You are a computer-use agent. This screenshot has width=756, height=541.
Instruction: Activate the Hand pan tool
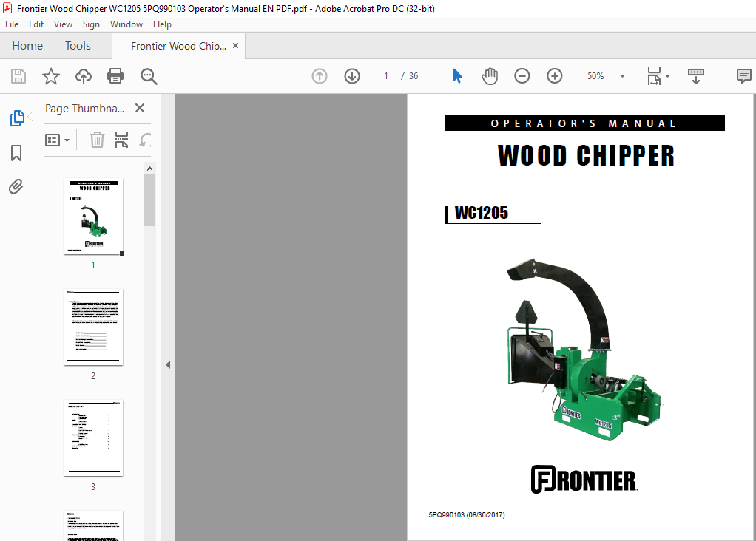coord(490,76)
